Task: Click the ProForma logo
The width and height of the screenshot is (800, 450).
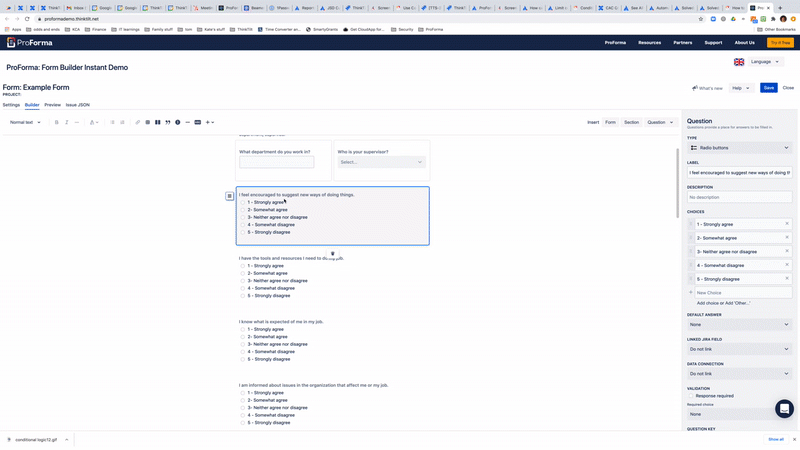Action: click(30, 43)
